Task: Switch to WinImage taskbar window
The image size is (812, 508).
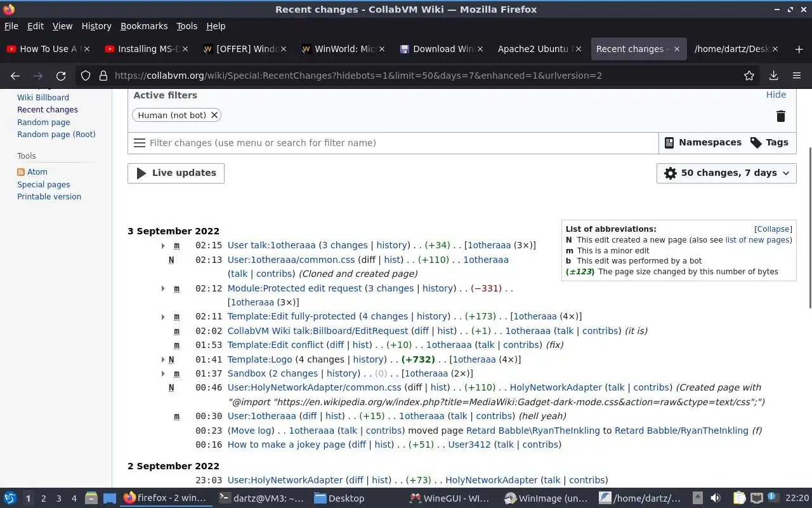Action: click(x=547, y=498)
